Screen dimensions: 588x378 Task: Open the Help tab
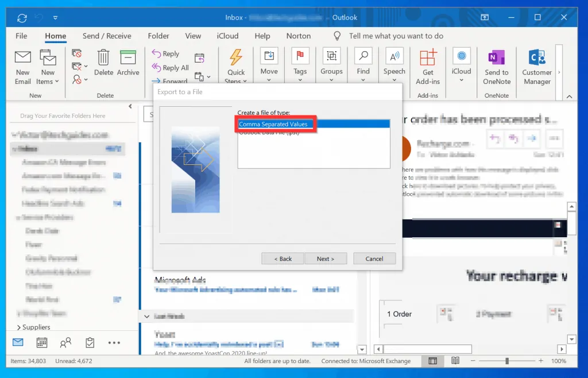(262, 36)
